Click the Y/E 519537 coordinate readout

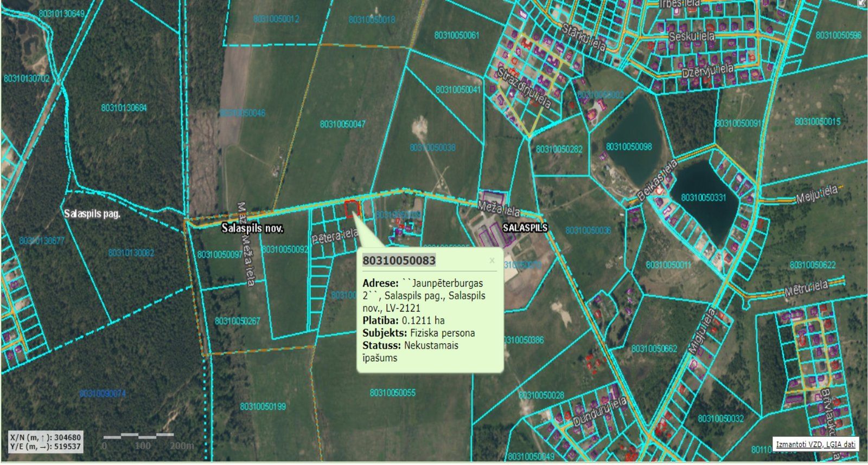[46, 447]
